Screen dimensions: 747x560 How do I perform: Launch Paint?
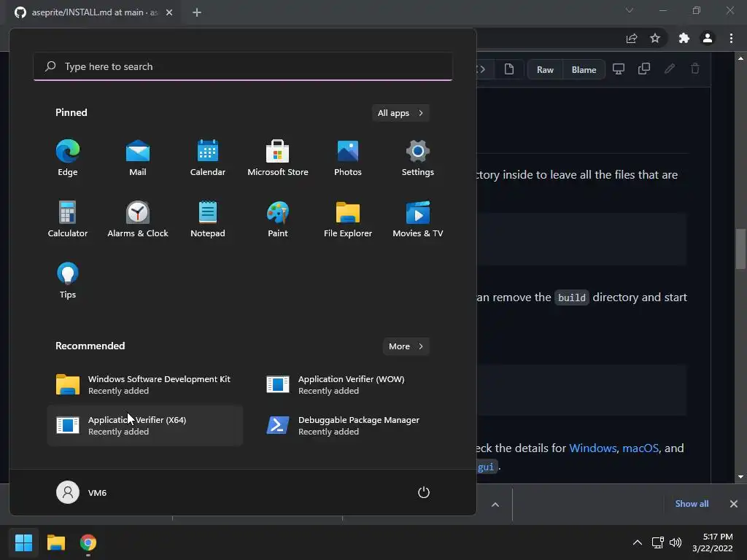[278, 219]
